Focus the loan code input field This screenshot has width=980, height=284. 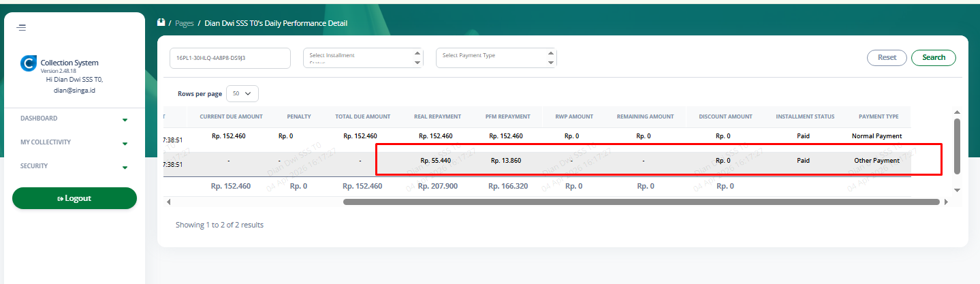tap(230, 58)
